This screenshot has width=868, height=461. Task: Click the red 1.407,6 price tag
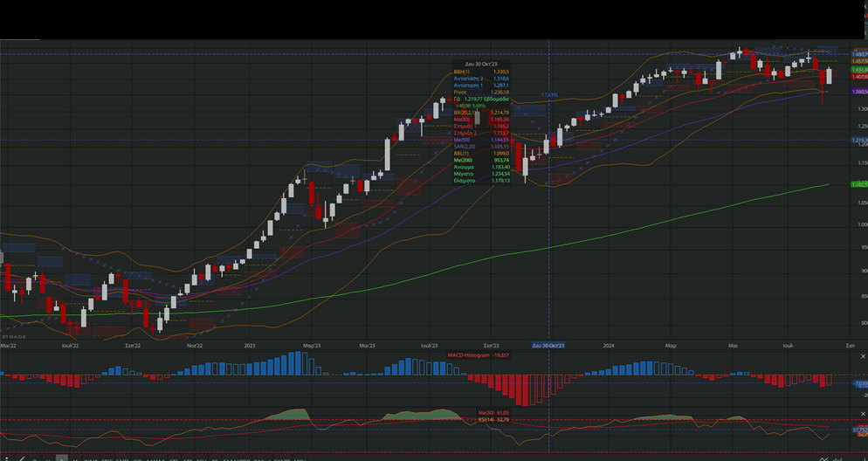click(x=859, y=76)
